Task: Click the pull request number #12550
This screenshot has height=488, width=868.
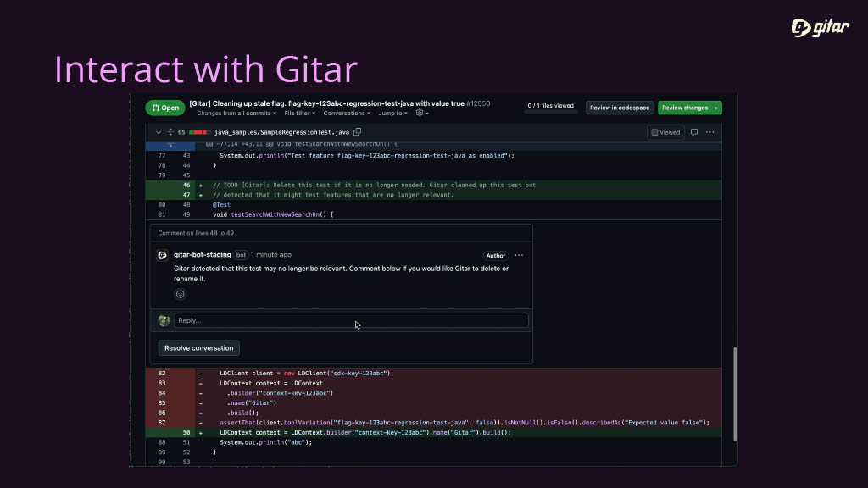Action: 478,103
